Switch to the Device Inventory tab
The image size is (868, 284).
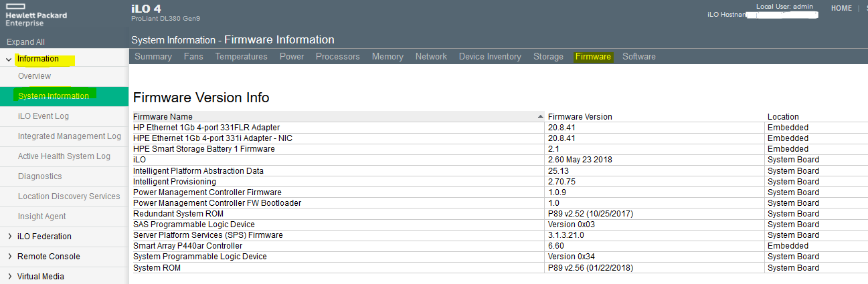click(490, 57)
